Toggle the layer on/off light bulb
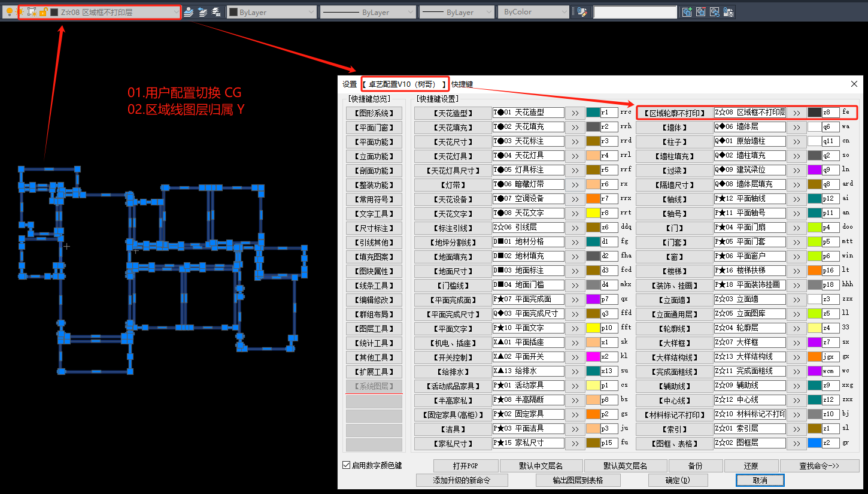 point(9,12)
